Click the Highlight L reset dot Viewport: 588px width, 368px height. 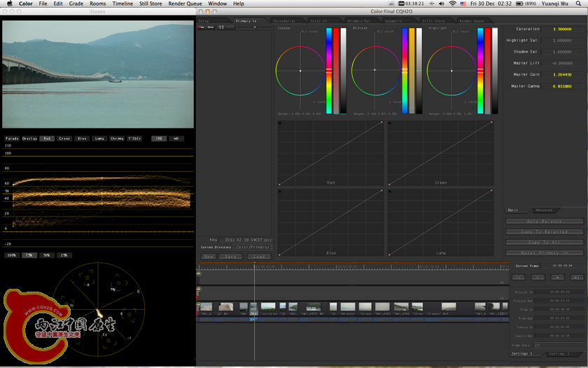click(473, 107)
